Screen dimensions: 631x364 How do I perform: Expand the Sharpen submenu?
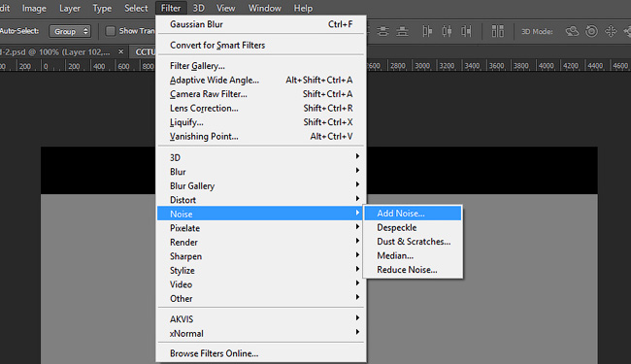coord(261,256)
